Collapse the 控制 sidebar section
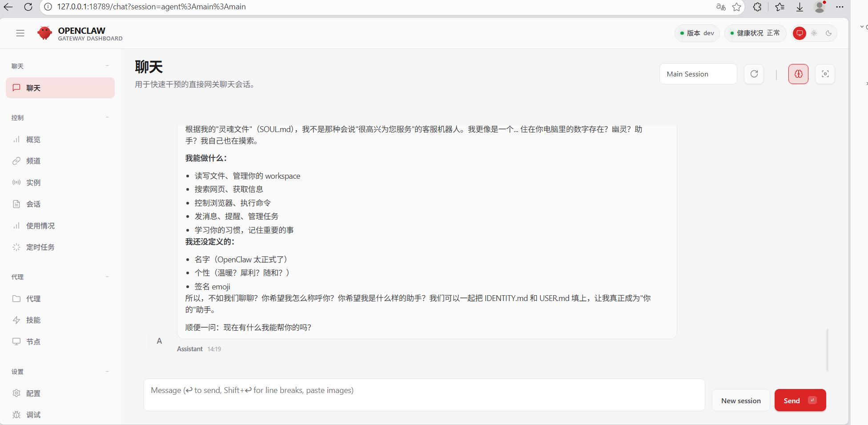Image resolution: width=868 pixels, height=425 pixels. tap(107, 117)
